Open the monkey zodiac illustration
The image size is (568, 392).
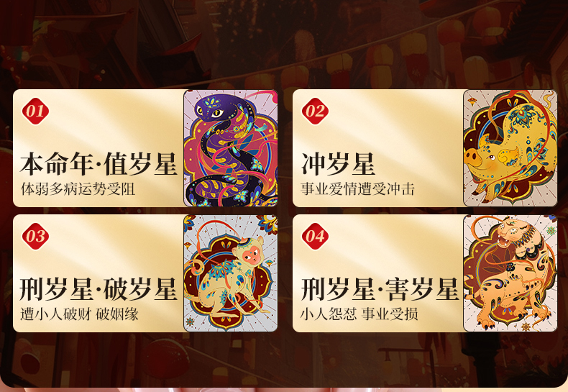click(231, 273)
